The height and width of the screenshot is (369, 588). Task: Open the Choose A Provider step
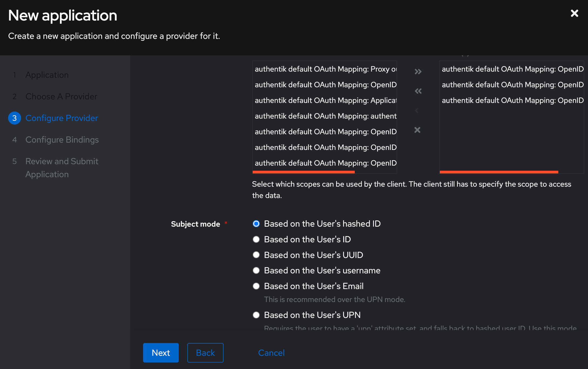pos(61,96)
